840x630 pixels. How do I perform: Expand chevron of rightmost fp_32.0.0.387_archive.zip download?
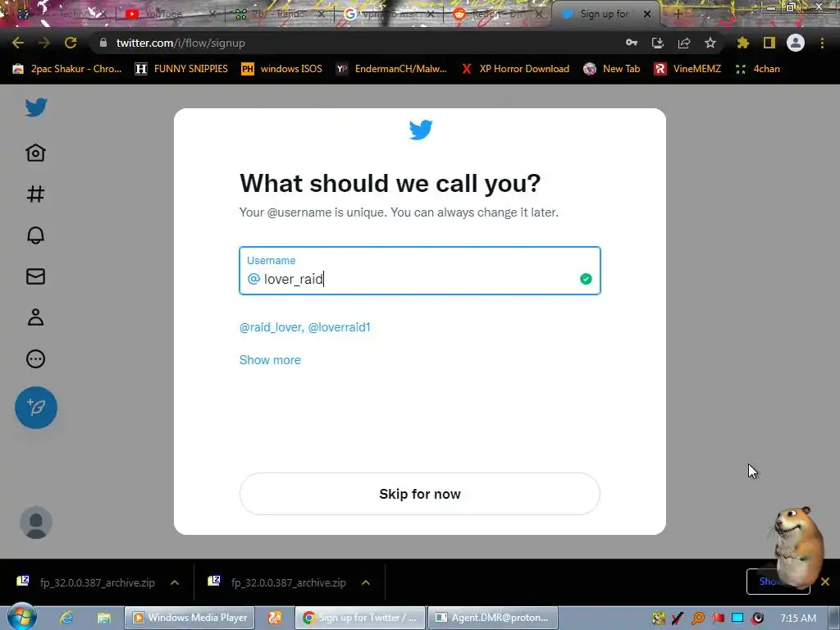[x=366, y=582]
